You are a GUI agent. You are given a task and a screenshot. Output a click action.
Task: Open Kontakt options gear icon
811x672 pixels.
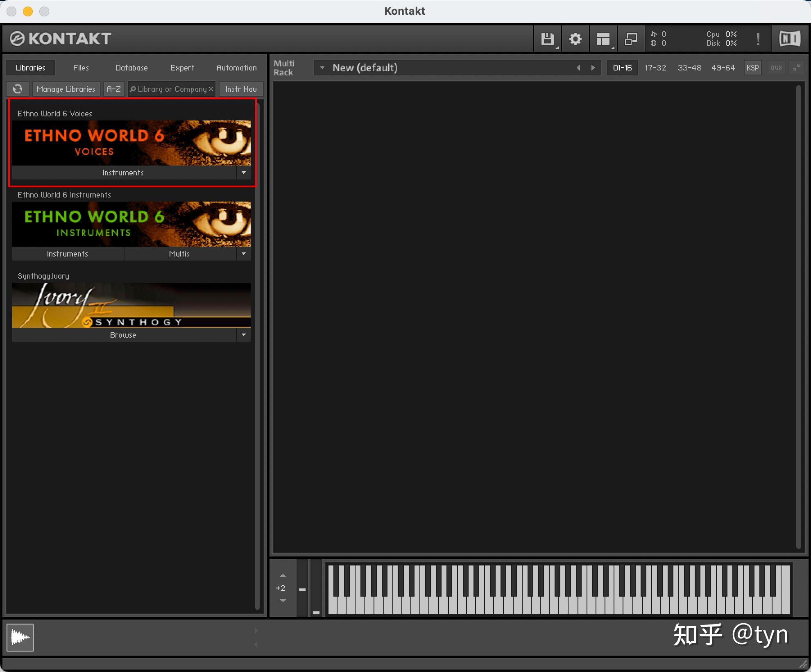tap(575, 39)
